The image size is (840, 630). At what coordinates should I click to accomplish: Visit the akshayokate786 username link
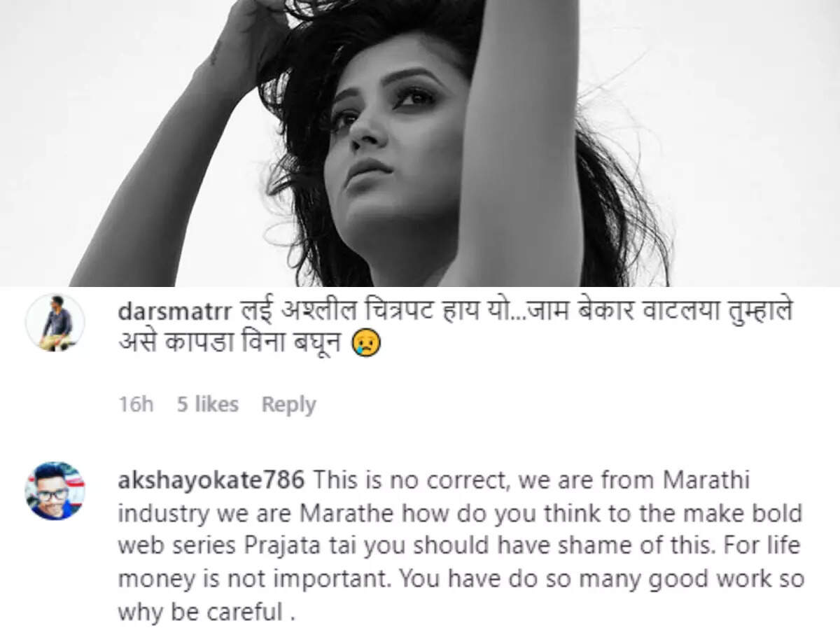(211, 479)
